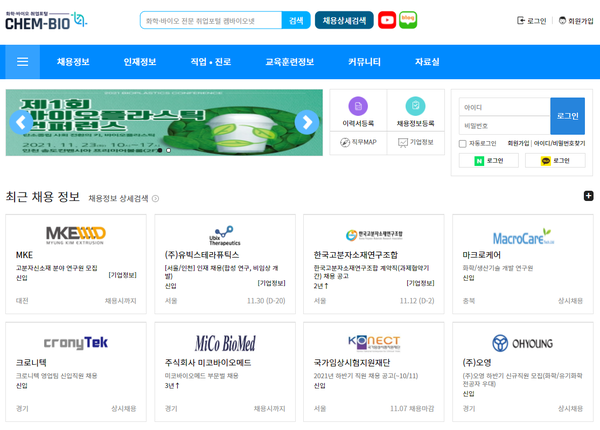Expand recent job listings with plus button

pos(588,196)
